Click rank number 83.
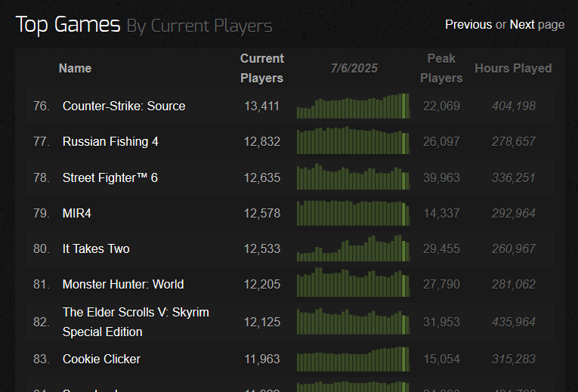This screenshot has width=578, height=392. tap(42, 359)
